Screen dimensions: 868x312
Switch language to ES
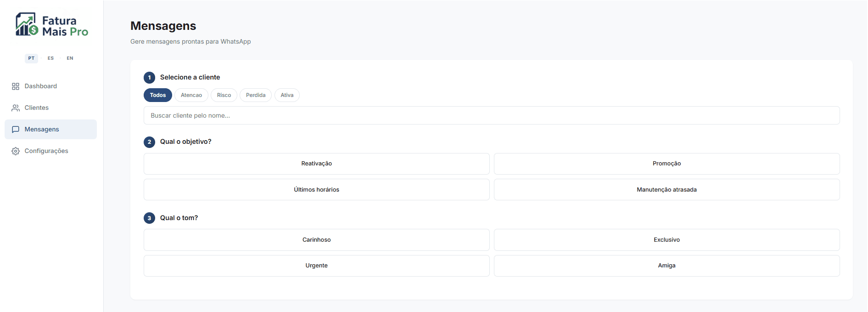point(50,58)
